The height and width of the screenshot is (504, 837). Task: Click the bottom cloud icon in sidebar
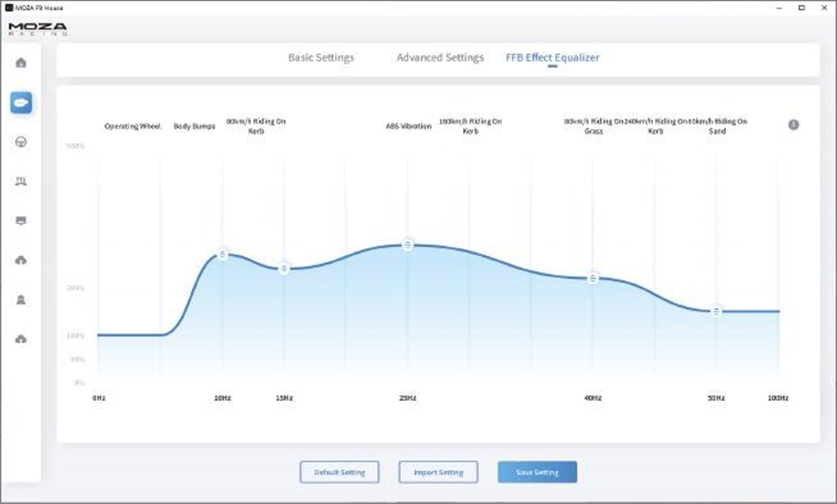21,340
